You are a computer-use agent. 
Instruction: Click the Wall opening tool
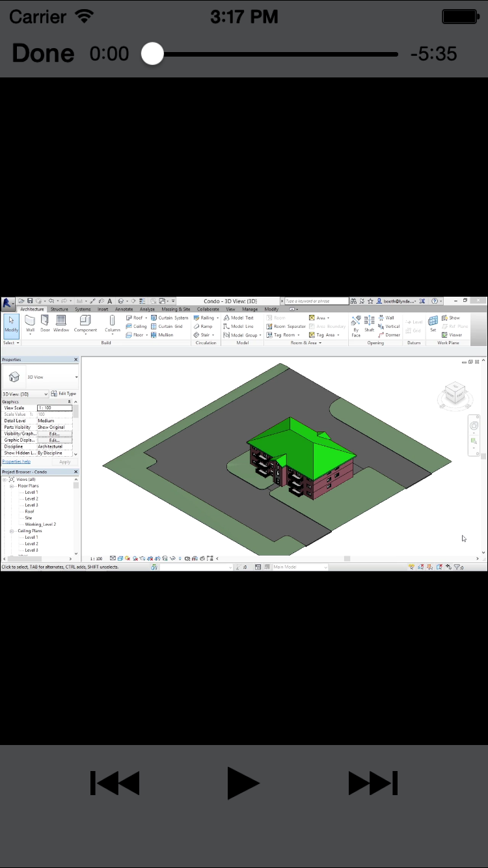click(386, 318)
